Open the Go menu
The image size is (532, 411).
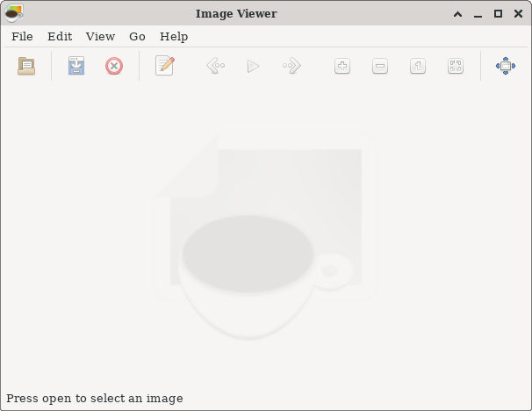coord(137,36)
